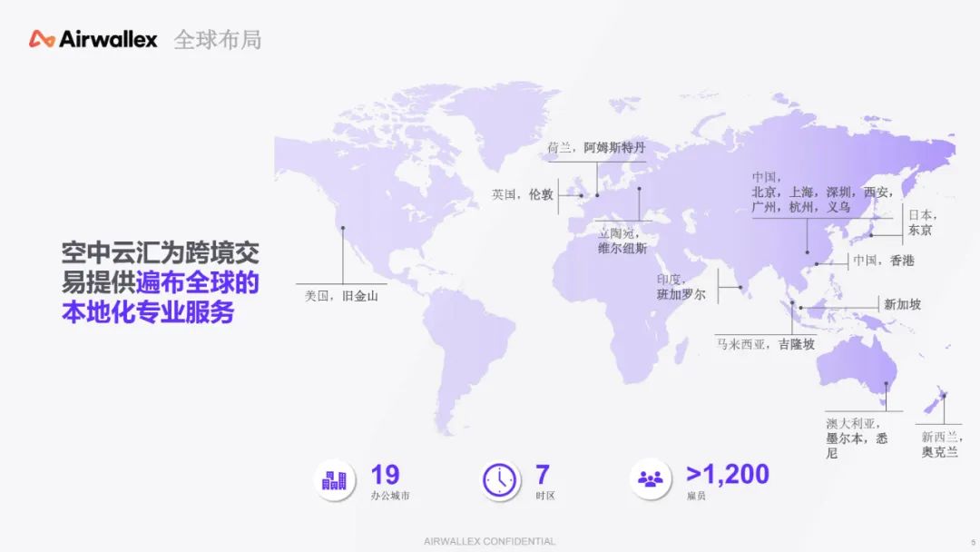This screenshot has width=980, height=552.
Task: Click the 新西兰，奥克兰 label
Action: coord(940,444)
